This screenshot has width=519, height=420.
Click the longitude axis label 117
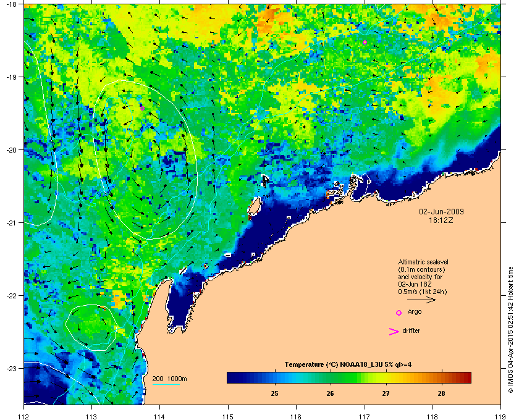pos(364,417)
